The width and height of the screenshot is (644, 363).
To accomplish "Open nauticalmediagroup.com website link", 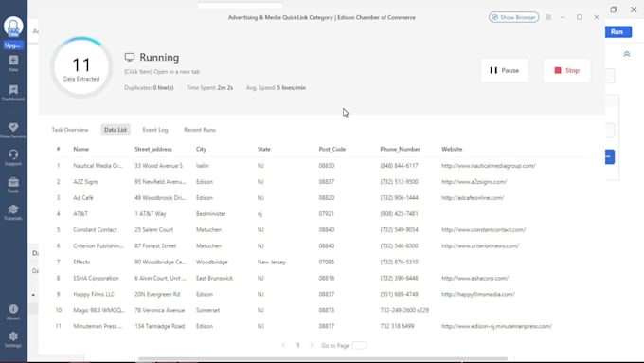I will point(489,166).
